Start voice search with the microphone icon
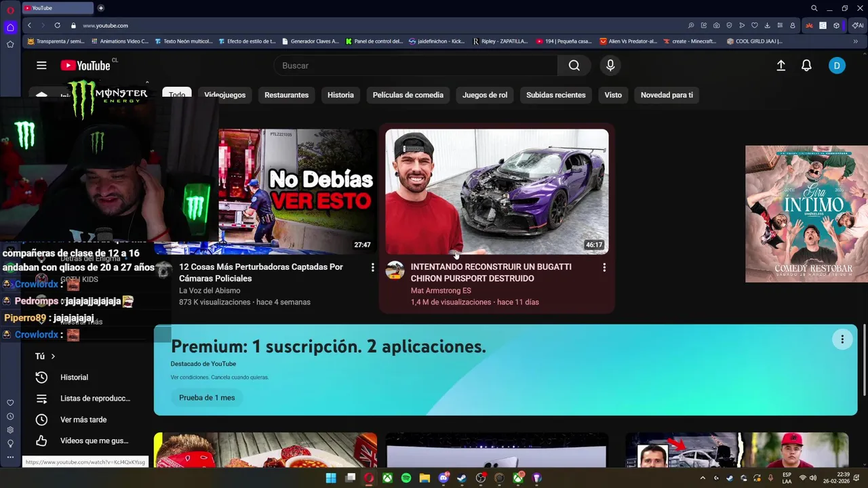868x488 pixels. tap(610, 65)
